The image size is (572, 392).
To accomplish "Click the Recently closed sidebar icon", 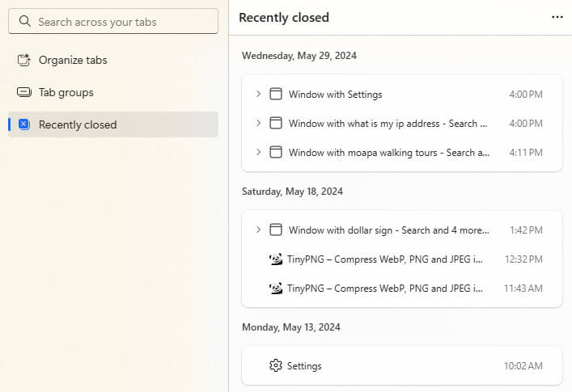I will (24, 124).
